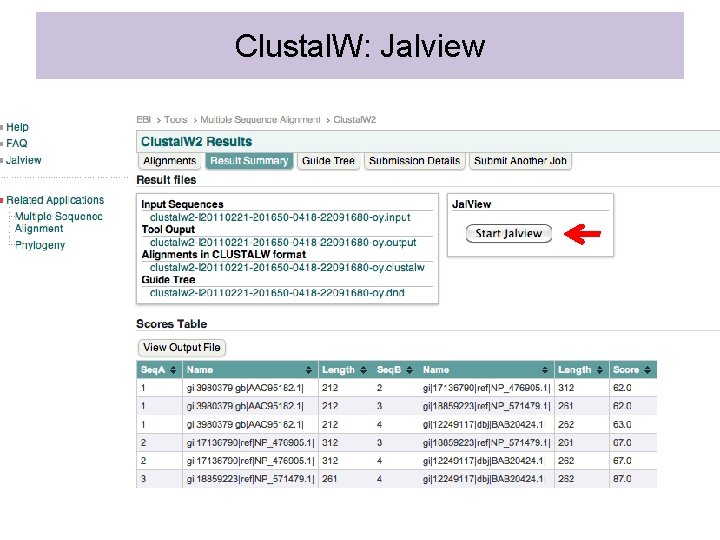The height and width of the screenshot is (540, 720).
Task: Sort by first Name column arrows
Action: point(309,370)
